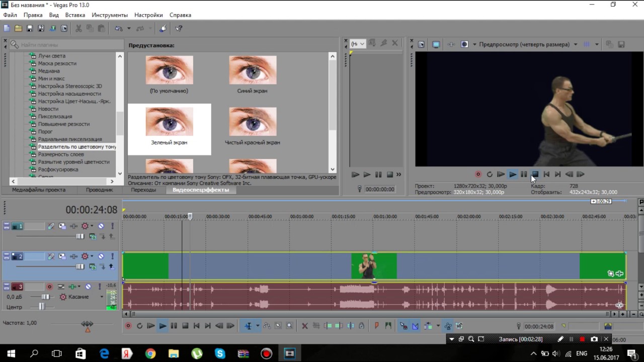644x362 pixels.
Task: Switch to the Переходы tab
Action: coord(143,190)
